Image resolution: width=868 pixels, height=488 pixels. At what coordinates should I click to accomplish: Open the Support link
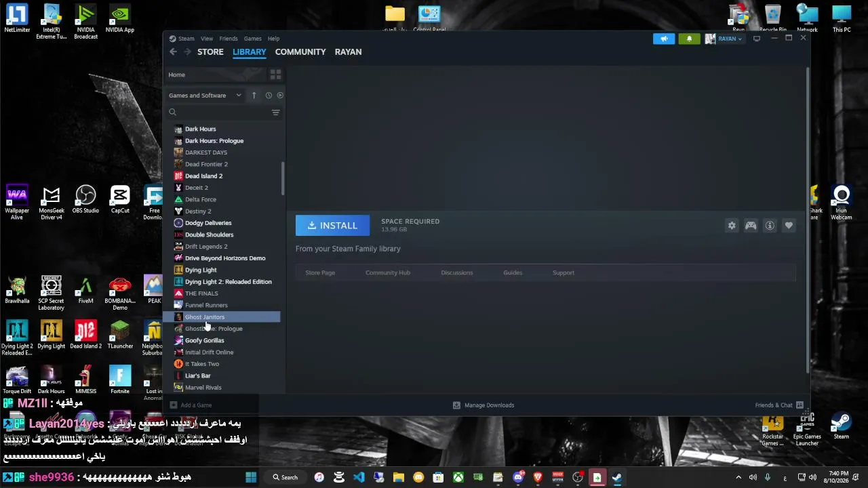(x=564, y=272)
